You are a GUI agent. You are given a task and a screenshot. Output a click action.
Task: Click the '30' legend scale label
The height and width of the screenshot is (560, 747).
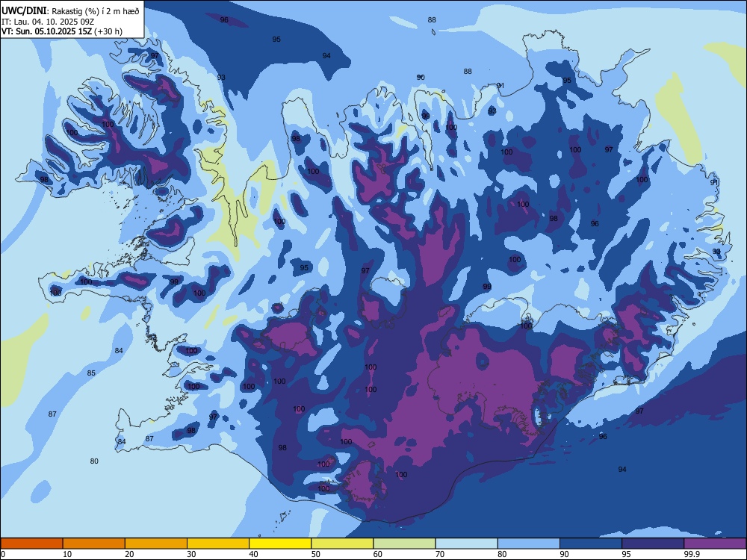click(x=191, y=554)
